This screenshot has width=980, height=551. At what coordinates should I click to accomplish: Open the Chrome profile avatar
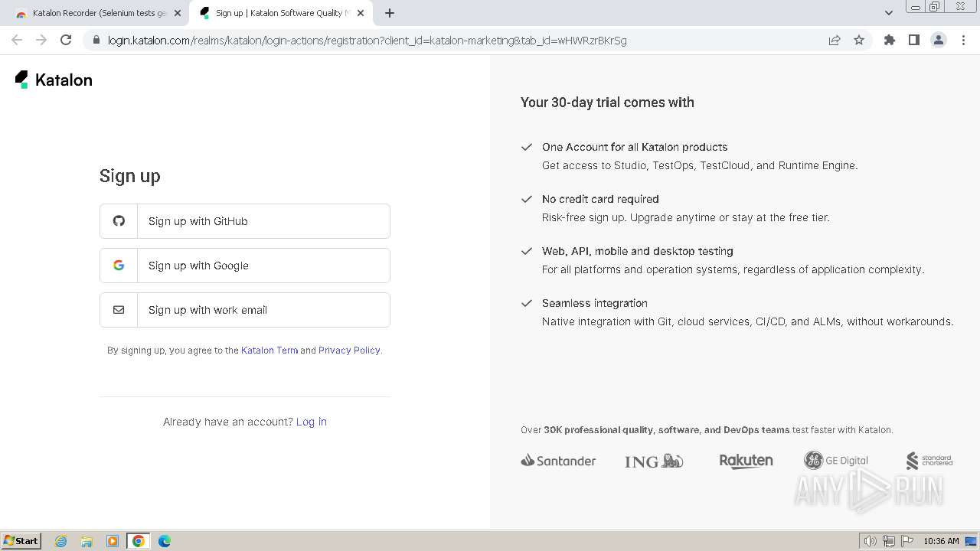[x=939, y=41]
